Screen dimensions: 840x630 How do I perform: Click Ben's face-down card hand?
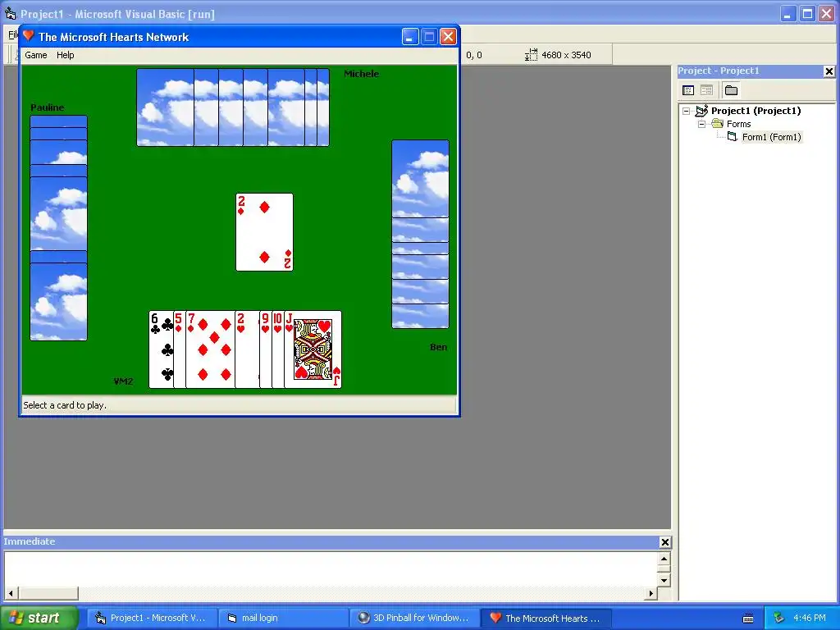[x=420, y=234]
